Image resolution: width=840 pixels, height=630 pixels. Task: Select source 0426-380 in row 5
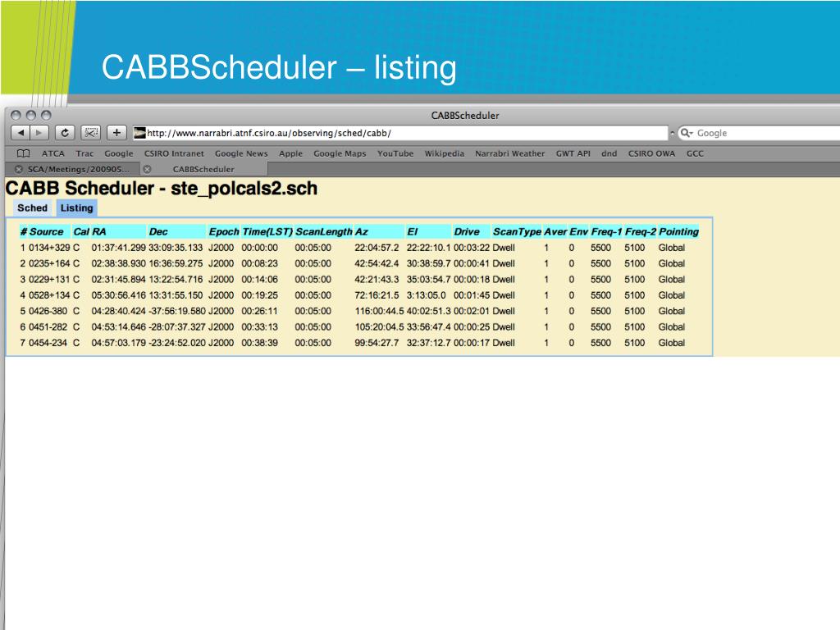(48, 311)
